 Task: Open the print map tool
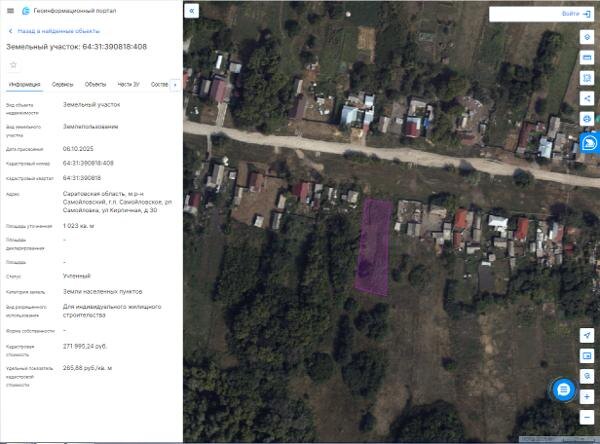tap(587, 119)
